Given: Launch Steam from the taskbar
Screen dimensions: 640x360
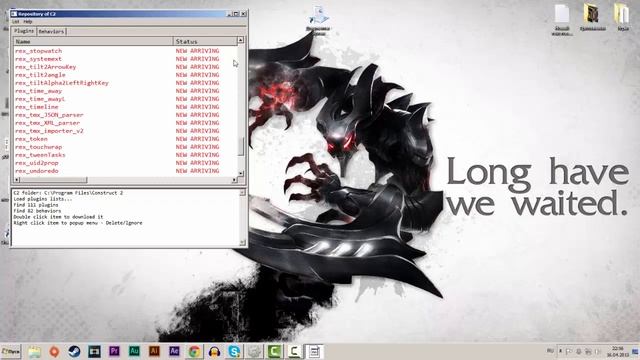Looking at the screenshot, I should [74, 351].
